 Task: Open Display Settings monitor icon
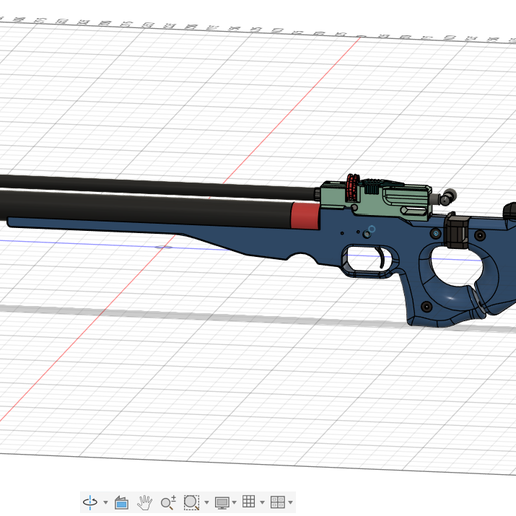[222, 502]
